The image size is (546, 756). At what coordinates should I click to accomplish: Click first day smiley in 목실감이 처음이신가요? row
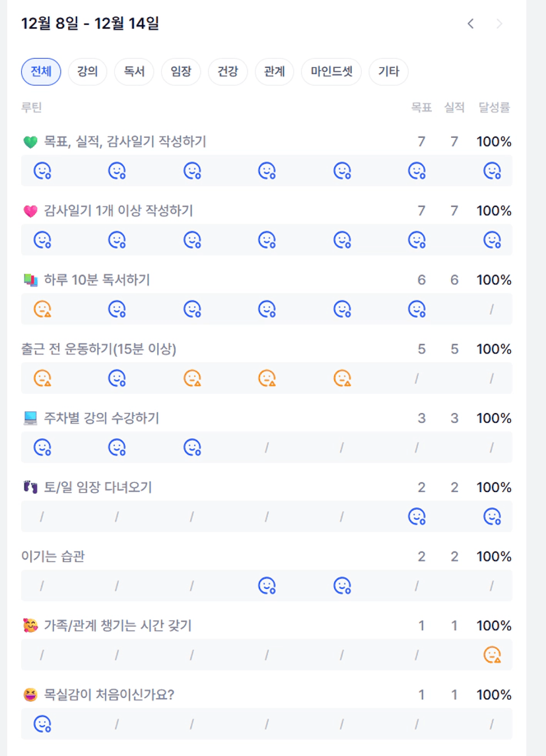pos(42,724)
